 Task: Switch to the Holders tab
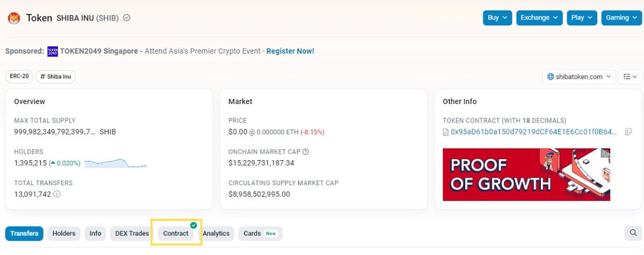(64, 234)
